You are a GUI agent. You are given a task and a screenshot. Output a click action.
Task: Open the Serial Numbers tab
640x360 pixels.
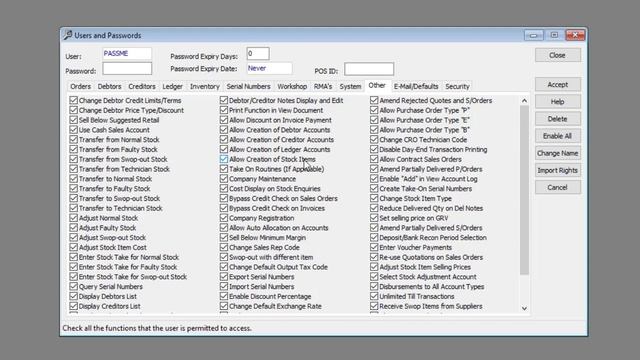click(x=249, y=87)
